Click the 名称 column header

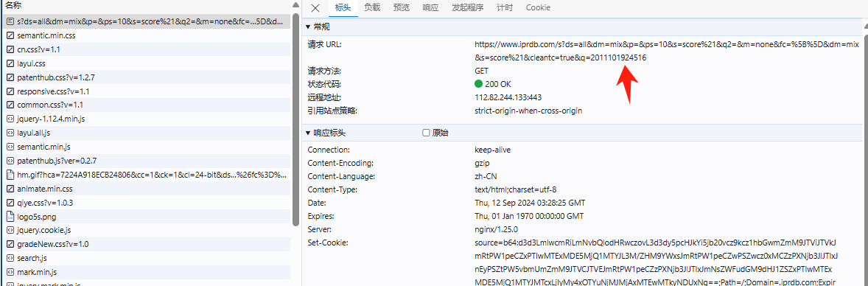point(13,6)
